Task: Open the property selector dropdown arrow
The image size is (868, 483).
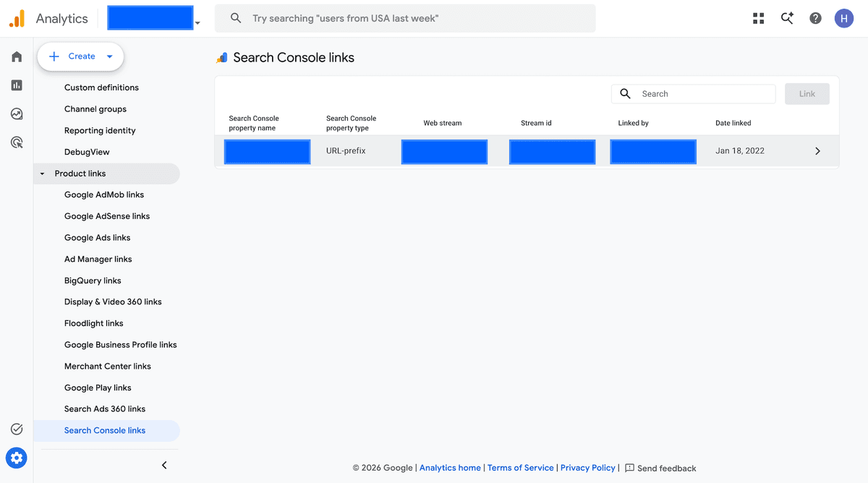Action: [x=197, y=23]
